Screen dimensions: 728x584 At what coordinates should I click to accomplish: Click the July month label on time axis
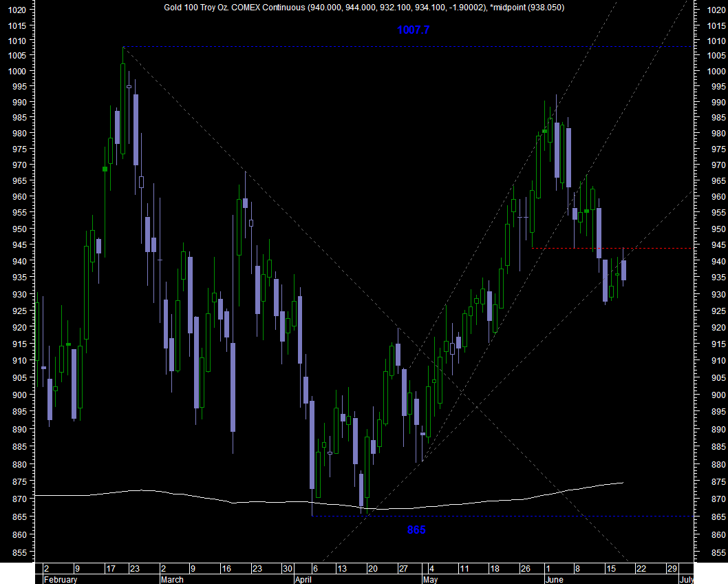pos(687,579)
